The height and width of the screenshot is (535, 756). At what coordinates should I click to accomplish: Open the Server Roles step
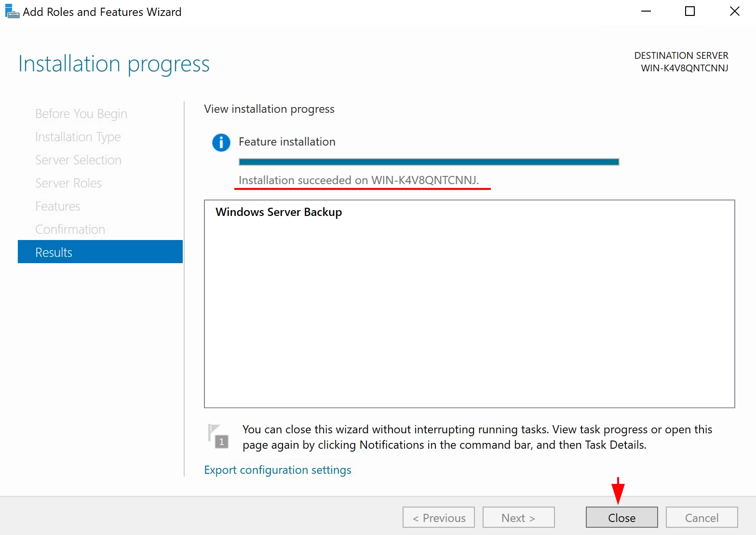[x=68, y=183]
